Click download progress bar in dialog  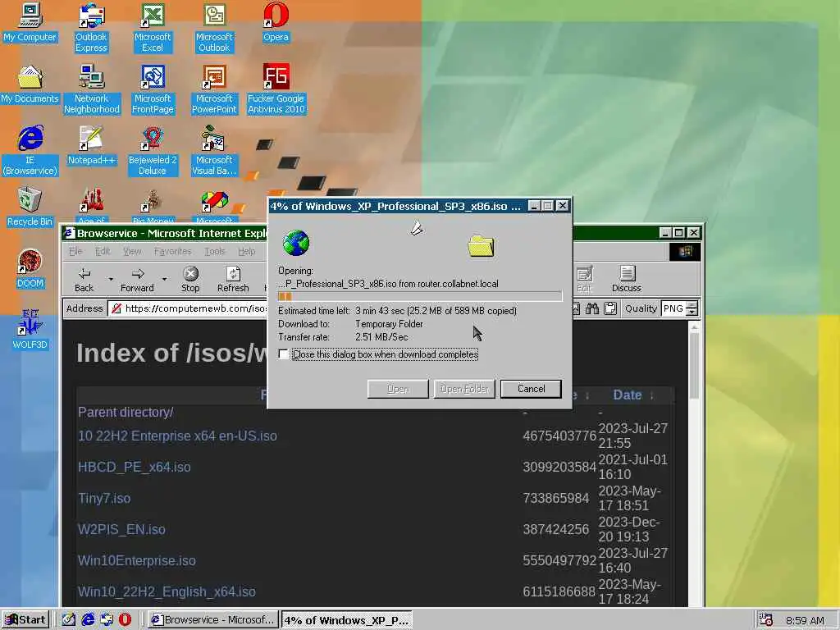pyautogui.click(x=420, y=296)
